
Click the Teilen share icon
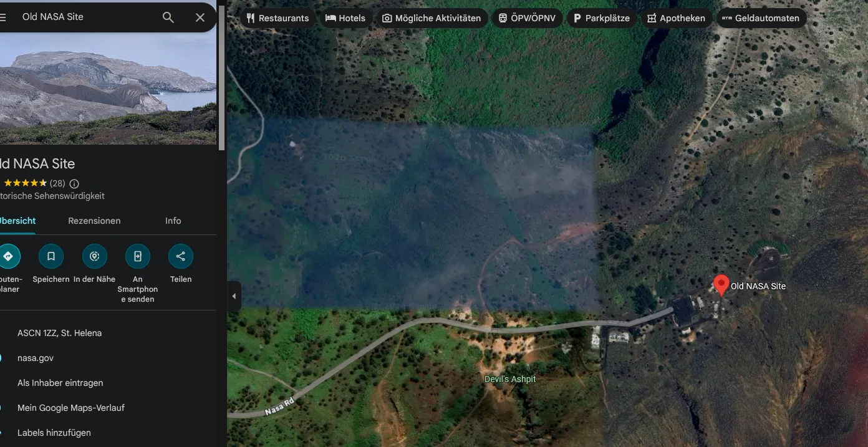click(181, 256)
